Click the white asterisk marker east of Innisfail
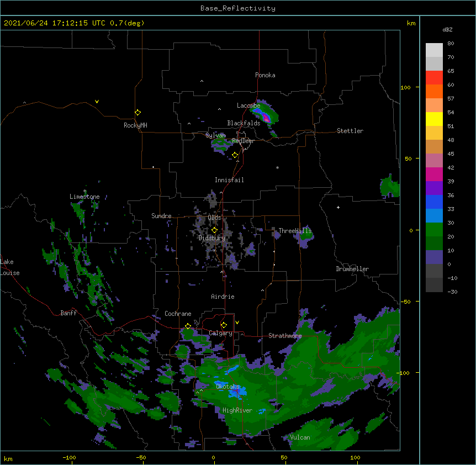476x465 pixels. tap(277, 167)
